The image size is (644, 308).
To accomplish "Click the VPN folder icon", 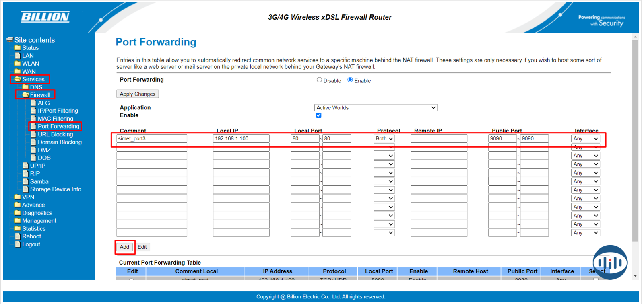I will click(x=18, y=197).
